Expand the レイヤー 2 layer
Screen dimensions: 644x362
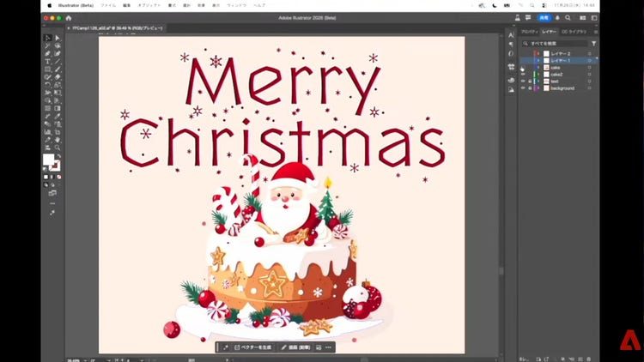538,54
